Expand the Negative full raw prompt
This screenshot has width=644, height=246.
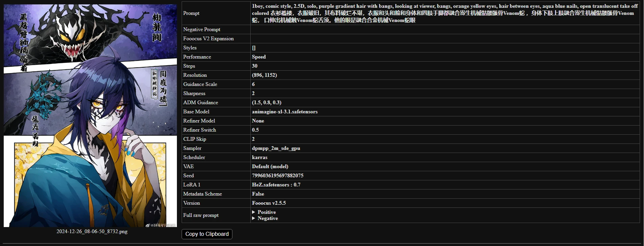(x=265, y=218)
